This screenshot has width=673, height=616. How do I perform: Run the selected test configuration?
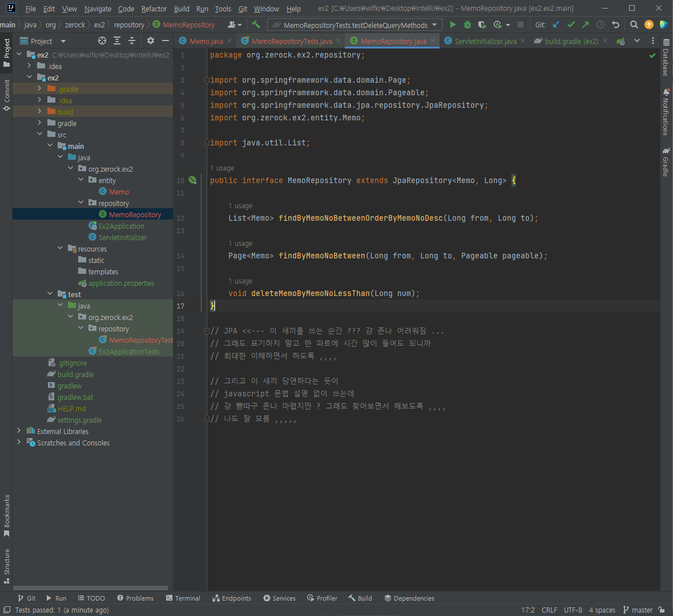click(x=453, y=25)
